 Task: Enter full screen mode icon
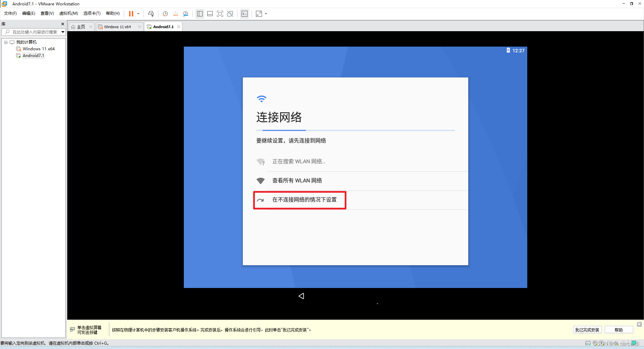point(220,14)
